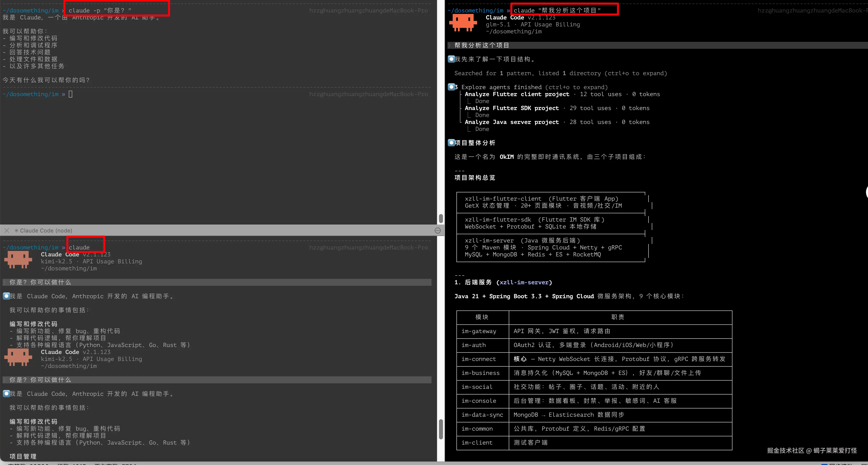Click "xzll-im-flutter-client" in the architecture box
Image resolution: width=868 pixels, height=465 pixels.
(x=503, y=199)
